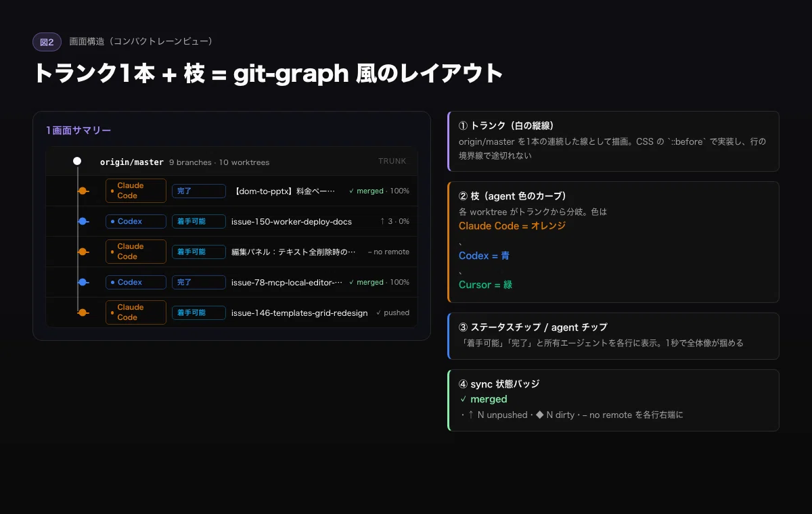This screenshot has width=812, height=514.
Task: Click the 着手可能 chip on the issue-150-worker-deploy-docs row
Action: click(199, 221)
